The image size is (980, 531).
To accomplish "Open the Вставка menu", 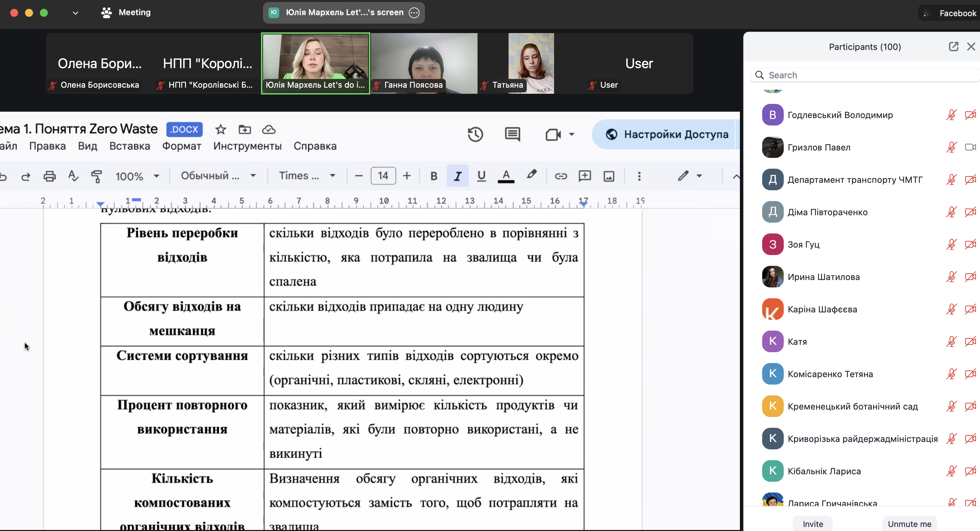I will coord(129,146).
